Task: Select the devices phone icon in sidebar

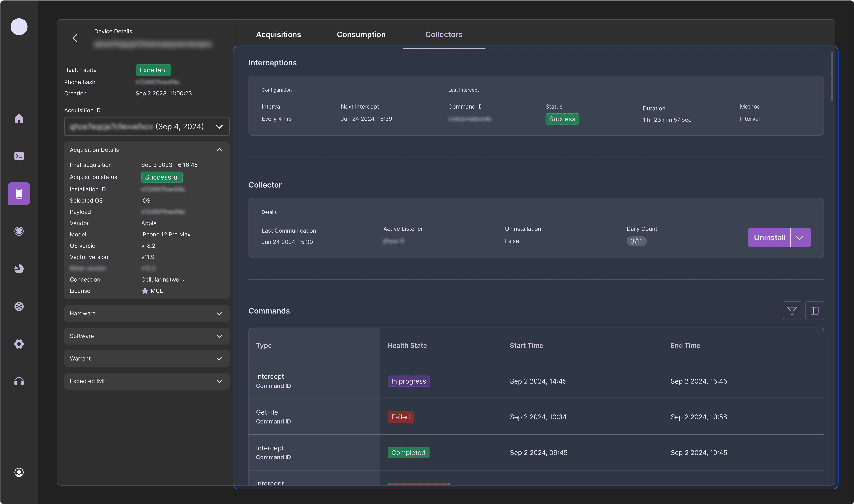Action: [x=19, y=194]
